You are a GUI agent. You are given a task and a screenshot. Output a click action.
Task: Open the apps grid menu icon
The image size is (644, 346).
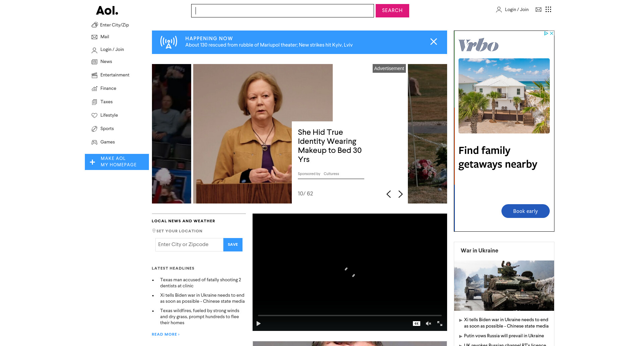[x=548, y=9]
